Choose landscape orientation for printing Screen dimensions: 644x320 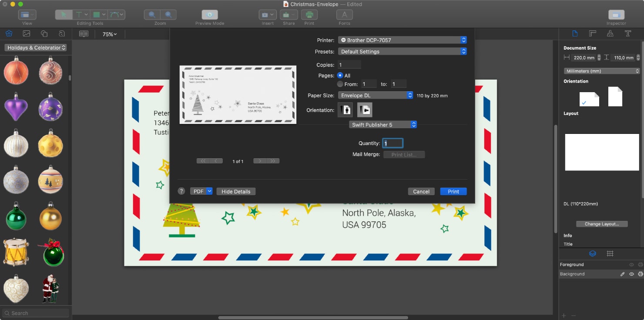[x=365, y=110]
